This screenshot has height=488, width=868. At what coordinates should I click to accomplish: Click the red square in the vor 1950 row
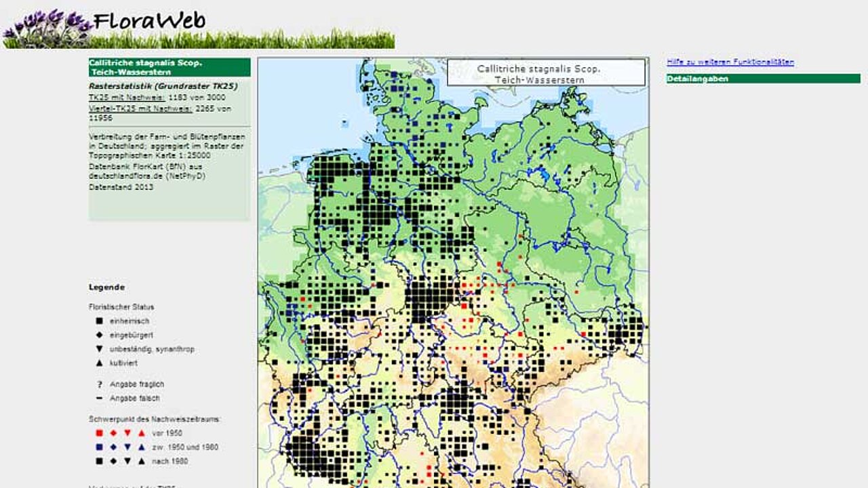coord(99,433)
